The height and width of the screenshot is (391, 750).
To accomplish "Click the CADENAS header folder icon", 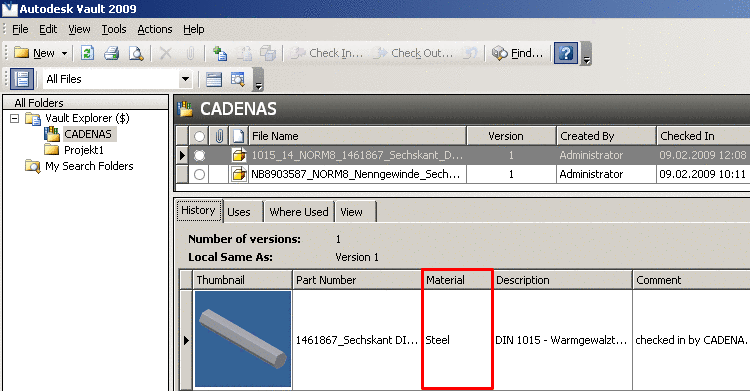I will tap(185, 109).
